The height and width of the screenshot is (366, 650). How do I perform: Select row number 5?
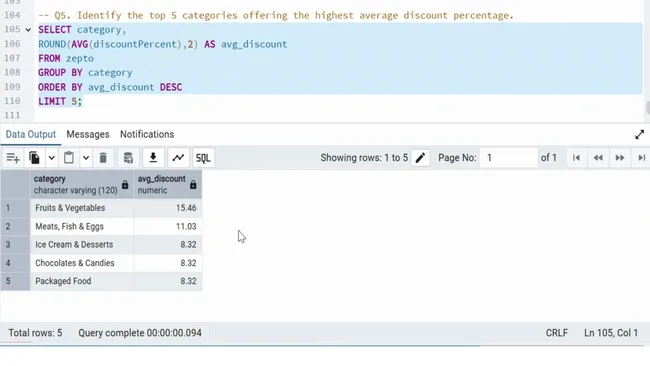click(15, 281)
